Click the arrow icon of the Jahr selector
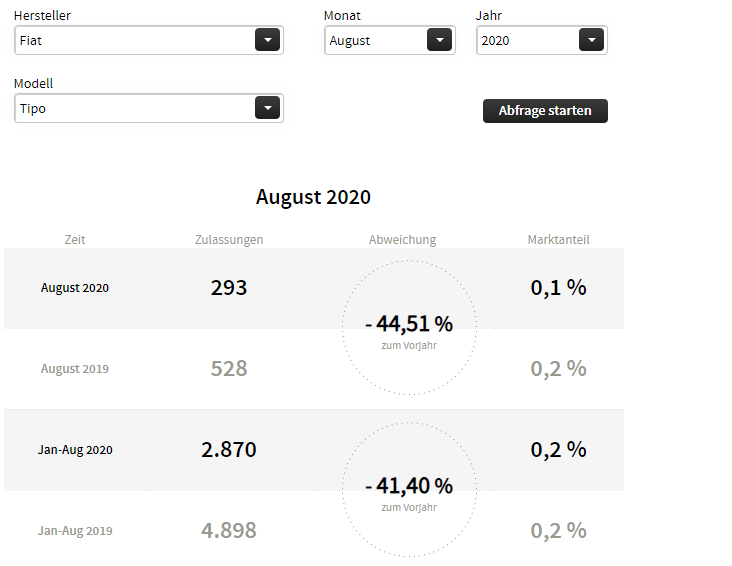 point(591,40)
